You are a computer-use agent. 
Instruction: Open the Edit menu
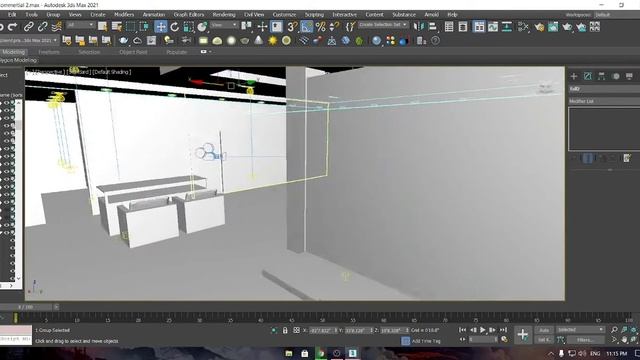12,15
